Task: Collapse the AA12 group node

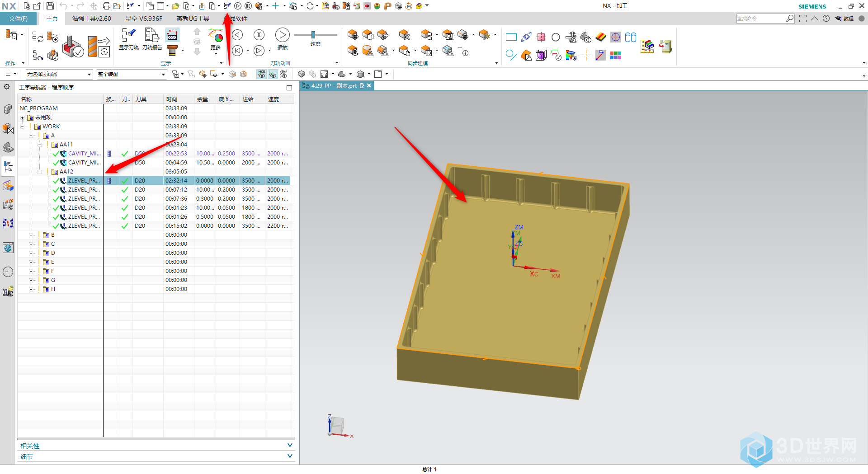Action: point(40,172)
